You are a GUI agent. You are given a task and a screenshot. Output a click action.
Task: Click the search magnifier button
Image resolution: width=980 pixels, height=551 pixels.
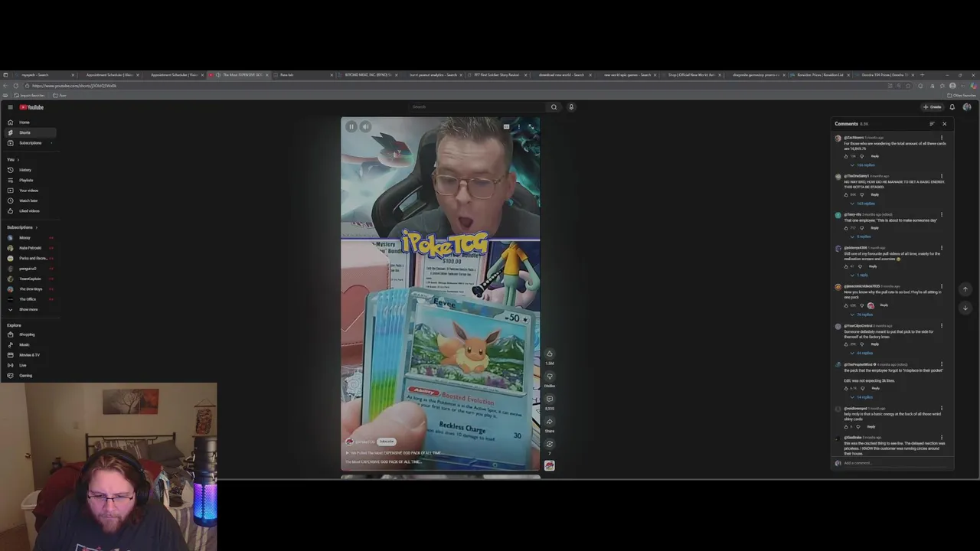(554, 107)
